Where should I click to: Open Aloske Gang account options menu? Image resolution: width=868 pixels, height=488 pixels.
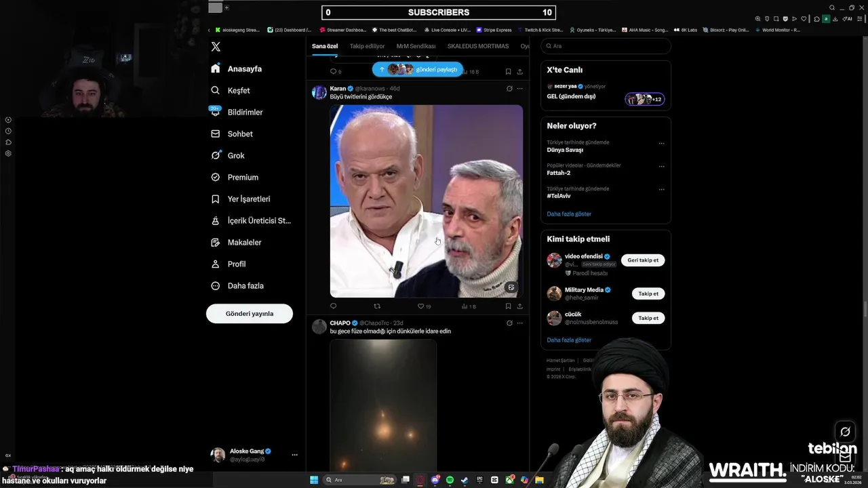click(x=294, y=455)
